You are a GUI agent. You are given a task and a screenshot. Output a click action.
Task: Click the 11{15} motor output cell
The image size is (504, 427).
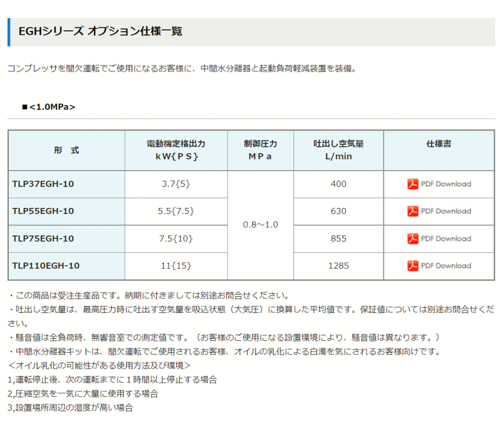click(176, 265)
